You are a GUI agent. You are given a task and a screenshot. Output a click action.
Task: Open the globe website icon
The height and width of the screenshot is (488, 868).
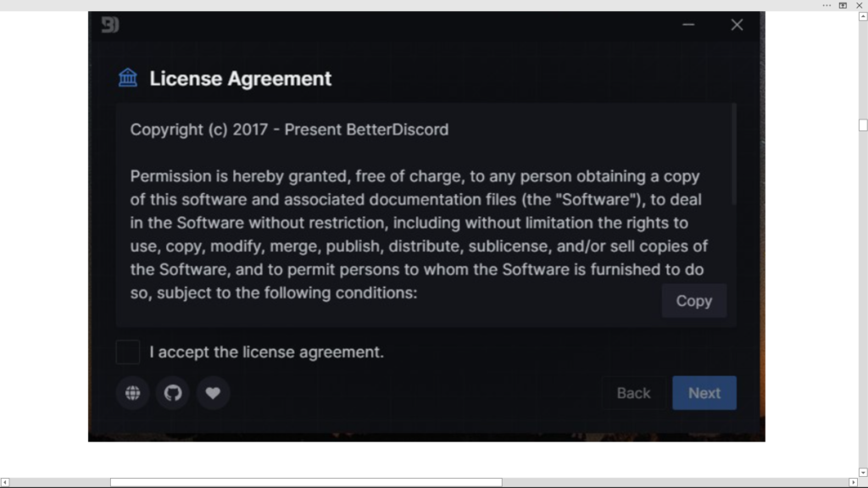tap(133, 393)
